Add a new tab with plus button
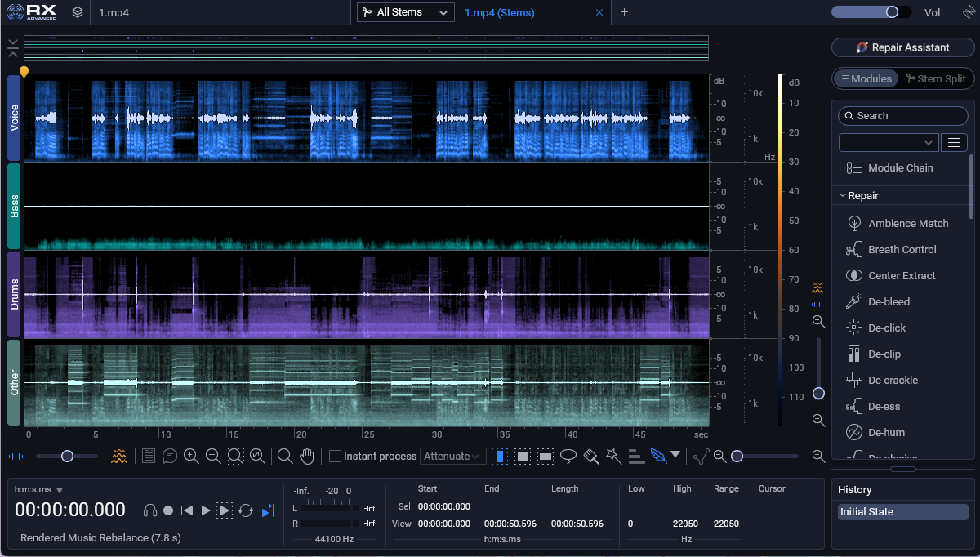 point(624,12)
